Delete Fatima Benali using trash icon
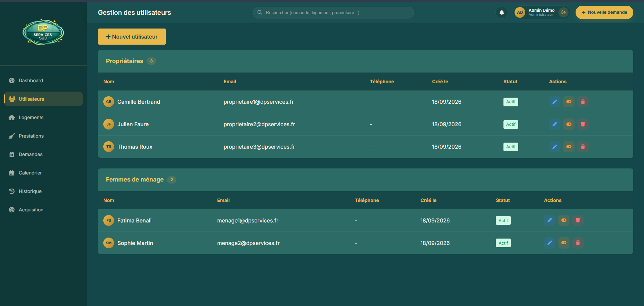This screenshot has width=644, height=306. pyautogui.click(x=578, y=220)
